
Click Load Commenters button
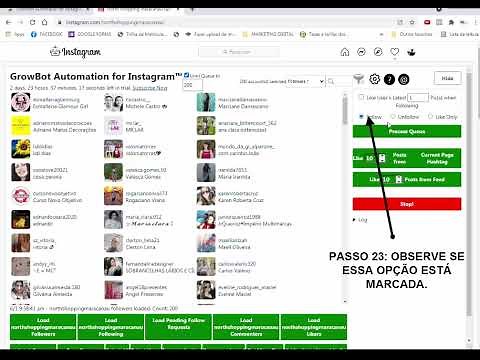246,327
